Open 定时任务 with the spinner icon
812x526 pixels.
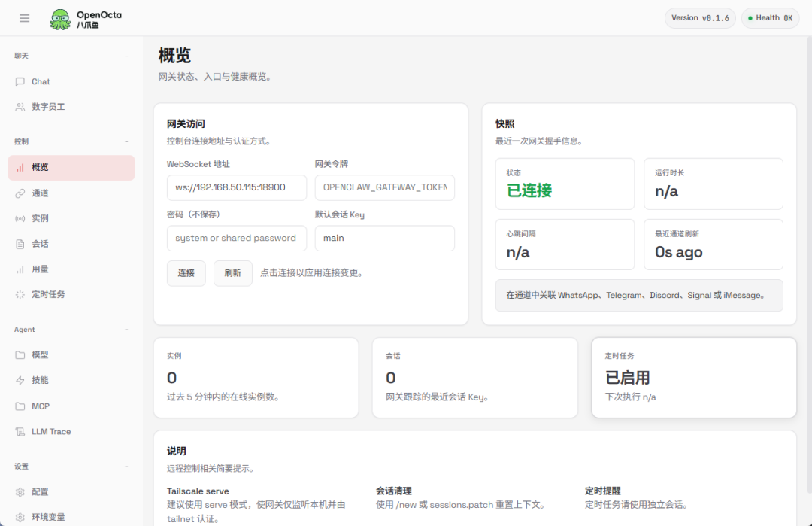coord(20,294)
